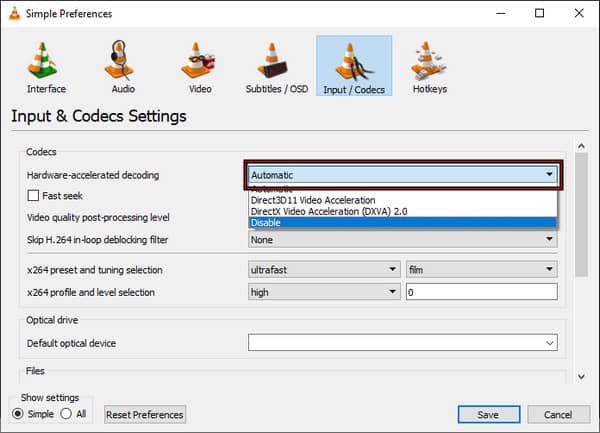600x433 pixels.
Task: Click the VLC cone icon in title bar
Action: (x=14, y=13)
